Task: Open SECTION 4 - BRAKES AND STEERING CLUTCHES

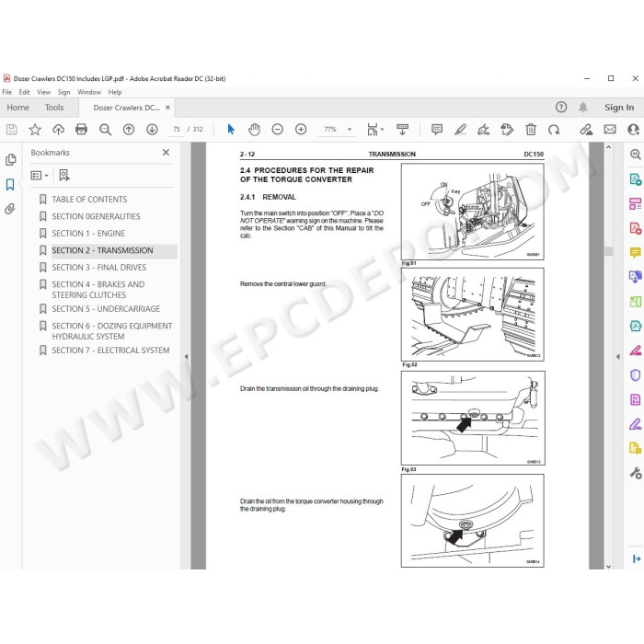Action: pyautogui.click(x=98, y=290)
